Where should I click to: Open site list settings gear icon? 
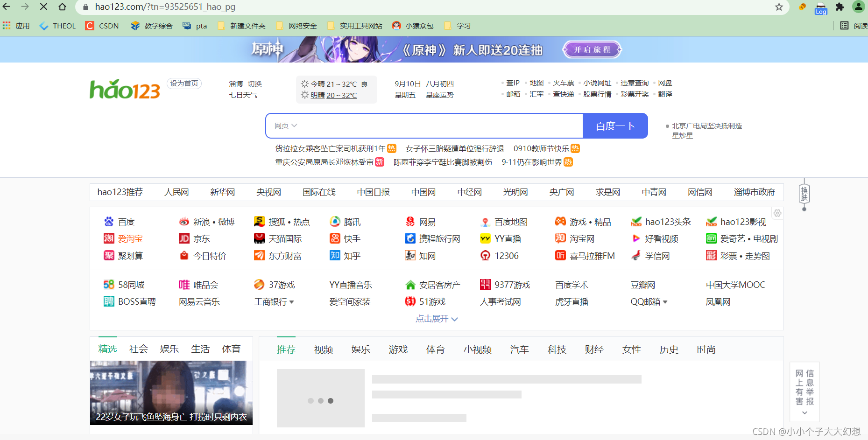click(x=777, y=213)
